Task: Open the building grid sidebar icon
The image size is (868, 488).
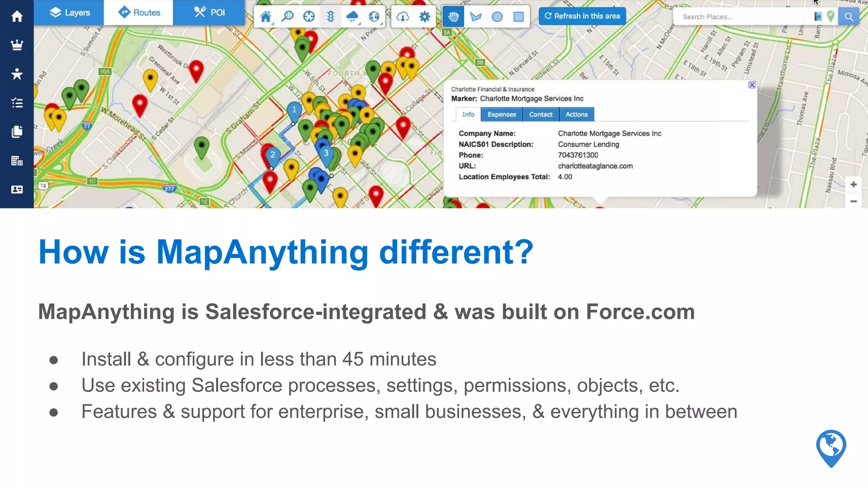Action: (x=17, y=161)
